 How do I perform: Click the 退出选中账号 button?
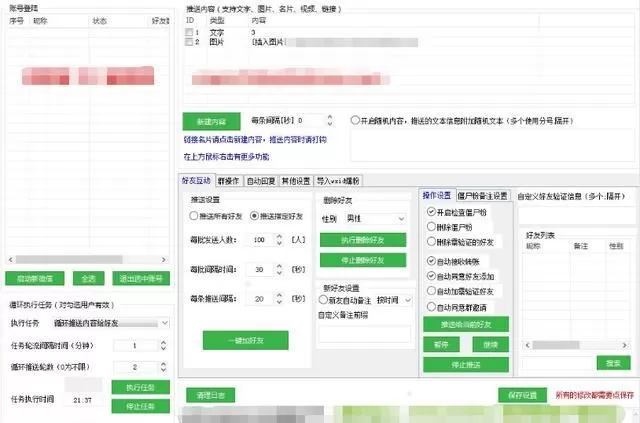pos(141,279)
